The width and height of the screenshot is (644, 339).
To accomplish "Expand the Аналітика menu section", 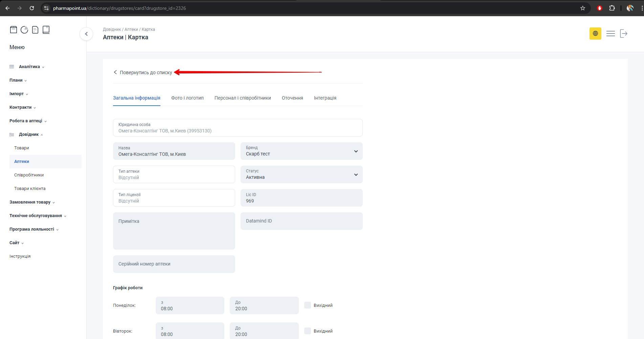I will point(29,67).
